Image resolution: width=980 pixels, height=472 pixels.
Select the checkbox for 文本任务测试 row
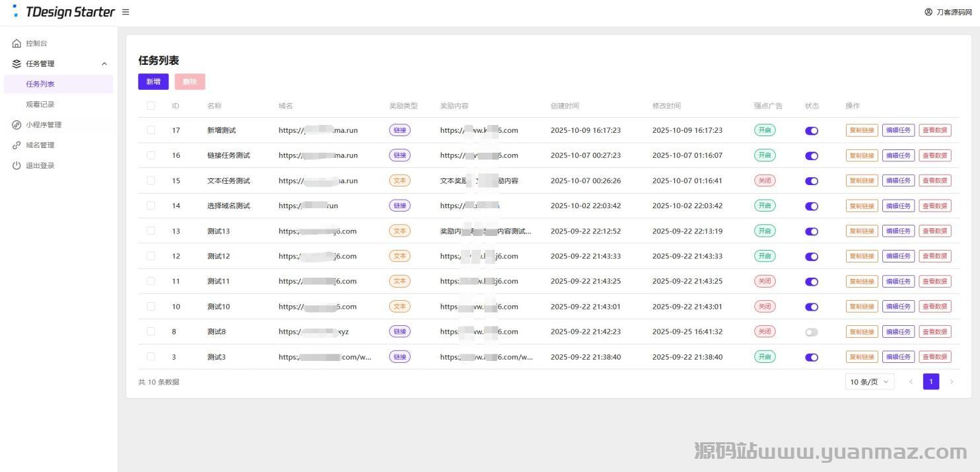click(x=151, y=180)
